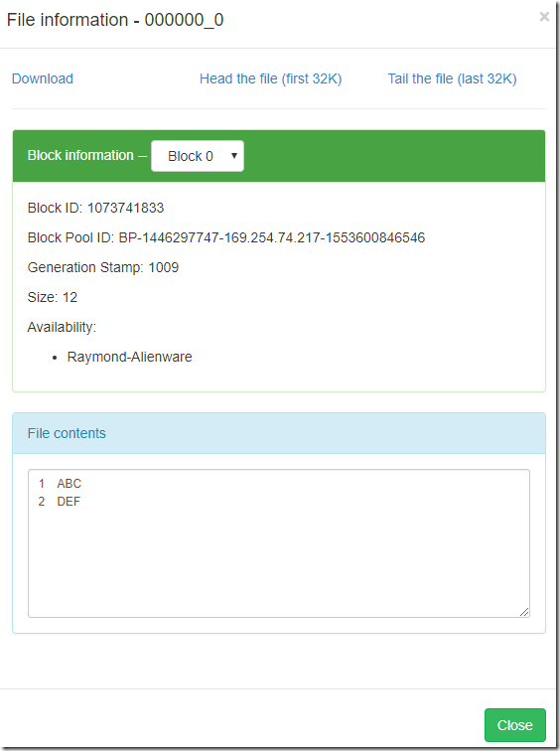Click line 1 containing ABC
Screen dimensions: 560x751
pos(69,483)
